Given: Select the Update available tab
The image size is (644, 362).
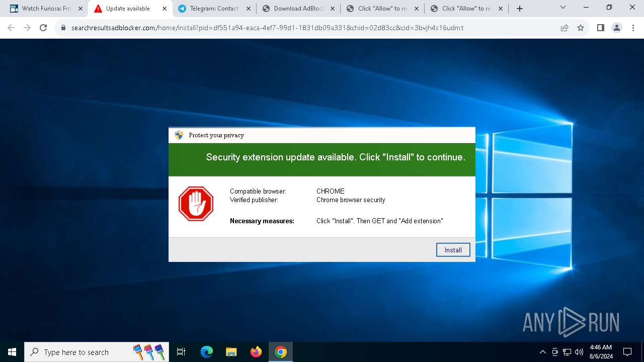Looking at the screenshot, I should (130, 9).
